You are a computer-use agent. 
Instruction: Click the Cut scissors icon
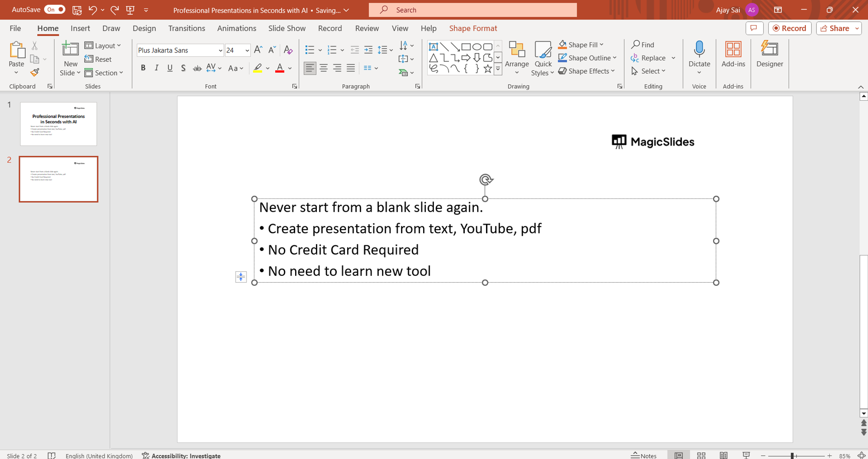coord(35,45)
